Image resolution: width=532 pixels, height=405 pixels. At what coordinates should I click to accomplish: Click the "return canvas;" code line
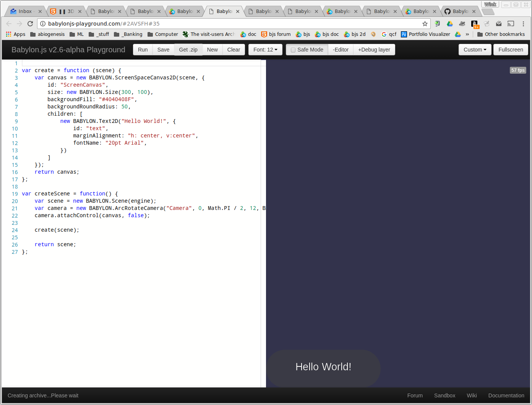tap(57, 172)
